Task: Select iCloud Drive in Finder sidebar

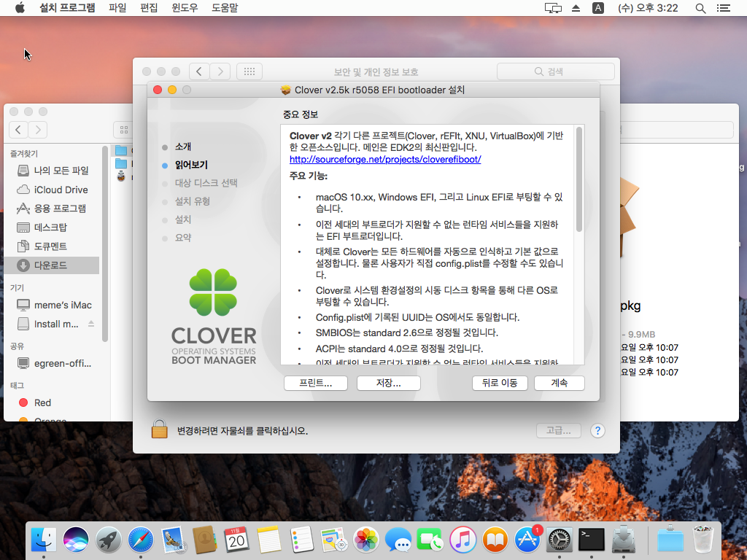Action: point(53,190)
